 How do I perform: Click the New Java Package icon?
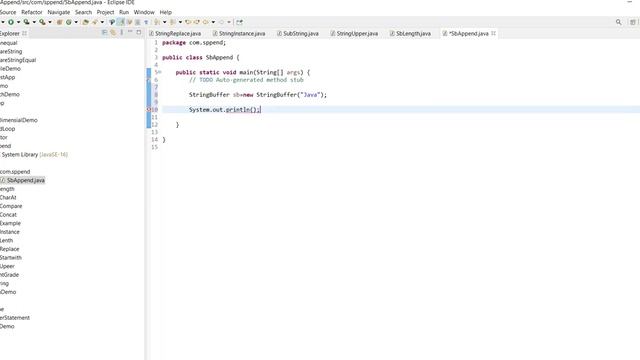tap(59, 22)
